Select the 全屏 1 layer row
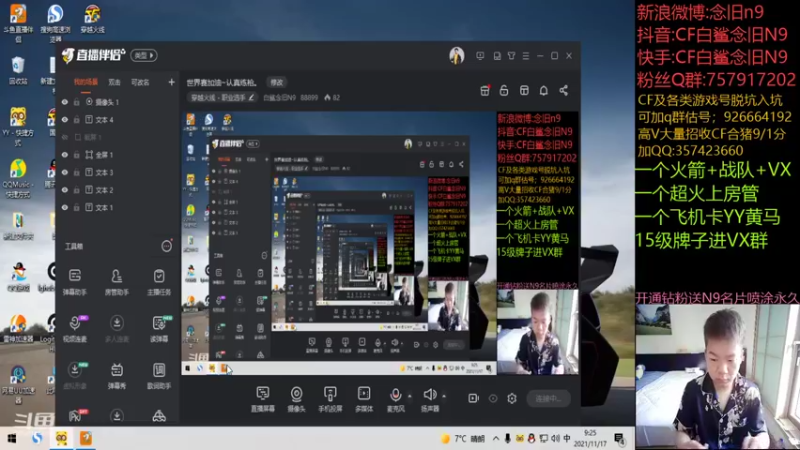The height and width of the screenshot is (450, 800). tap(117, 155)
